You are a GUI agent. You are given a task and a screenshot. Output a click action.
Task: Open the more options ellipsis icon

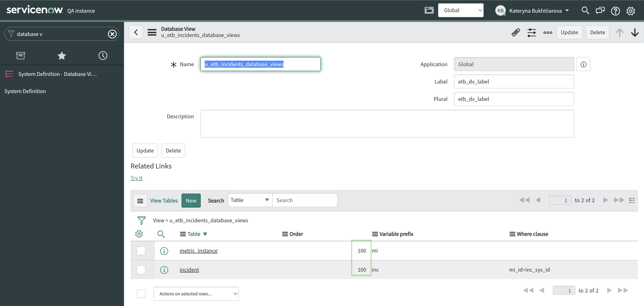click(547, 32)
